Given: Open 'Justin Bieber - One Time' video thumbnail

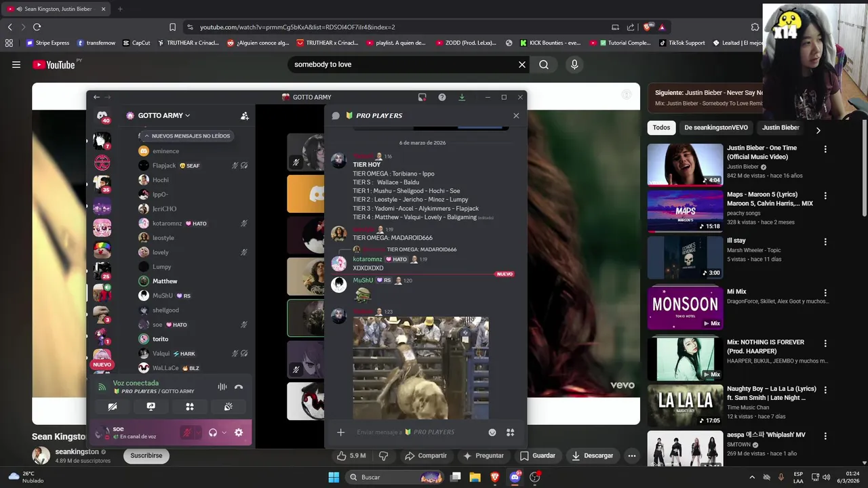Looking at the screenshot, I should [x=685, y=164].
